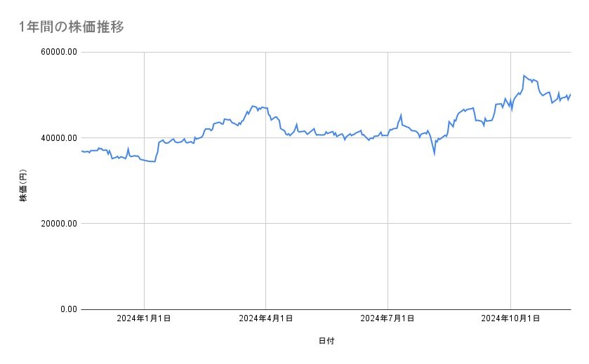
Task: Click the sharp August 2024 dip on the line
Action: 435,154
